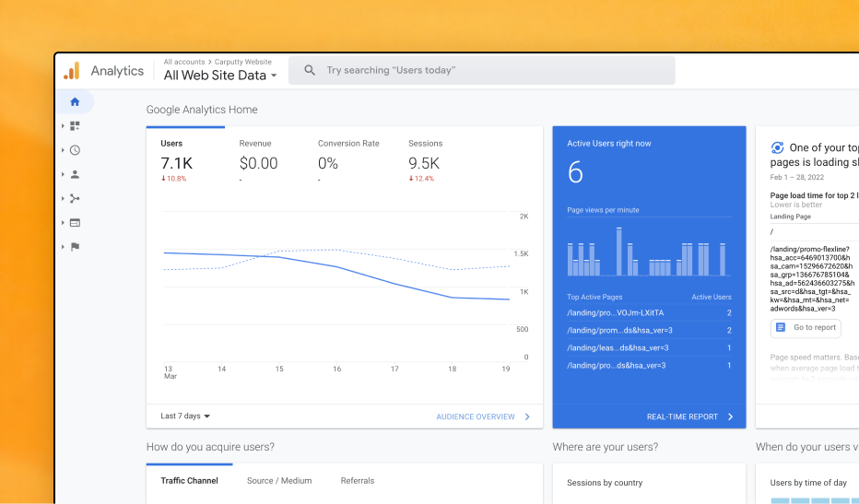Click the report icon in Go to report
The height and width of the screenshot is (504, 859).
pos(781,328)
